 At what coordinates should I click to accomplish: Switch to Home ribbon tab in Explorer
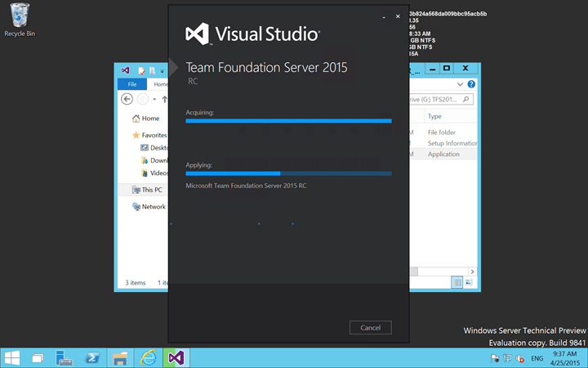[x=161, y=84]
